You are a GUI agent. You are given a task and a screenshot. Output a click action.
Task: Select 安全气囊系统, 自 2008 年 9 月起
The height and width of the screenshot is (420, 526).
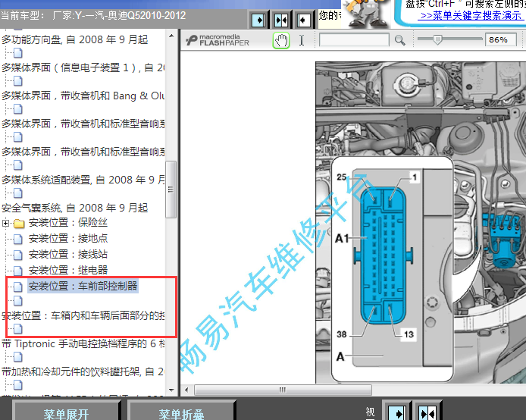74,208
